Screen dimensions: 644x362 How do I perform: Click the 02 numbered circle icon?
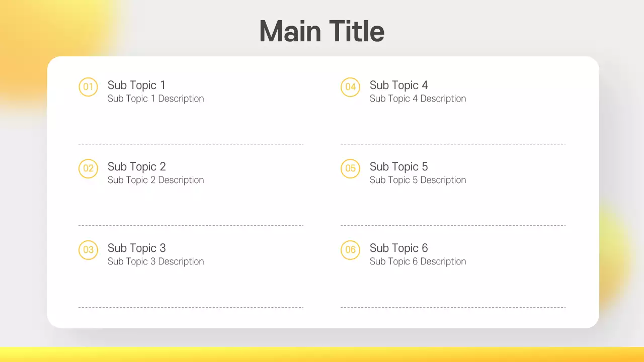tap(88, 168)
